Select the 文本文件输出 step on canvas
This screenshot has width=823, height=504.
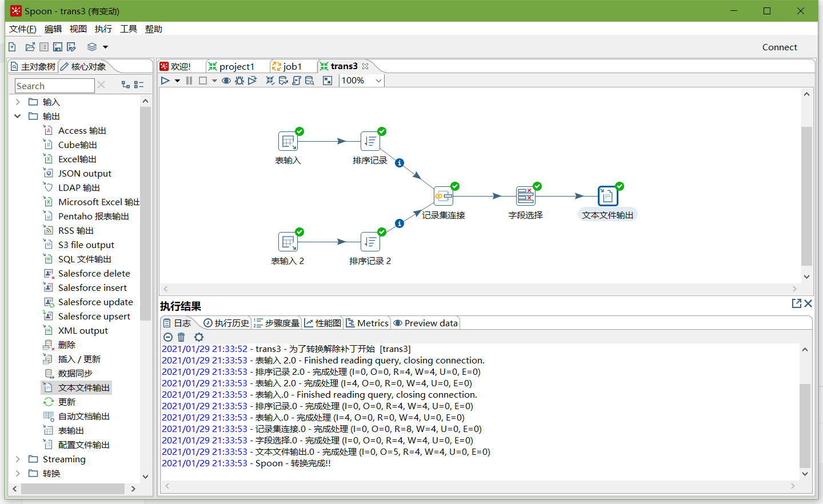click(608, 196)
